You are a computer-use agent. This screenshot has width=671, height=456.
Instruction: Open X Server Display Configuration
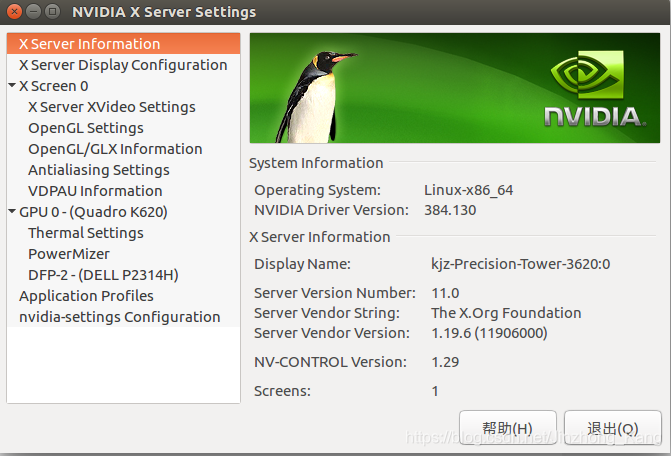[123, 65]
